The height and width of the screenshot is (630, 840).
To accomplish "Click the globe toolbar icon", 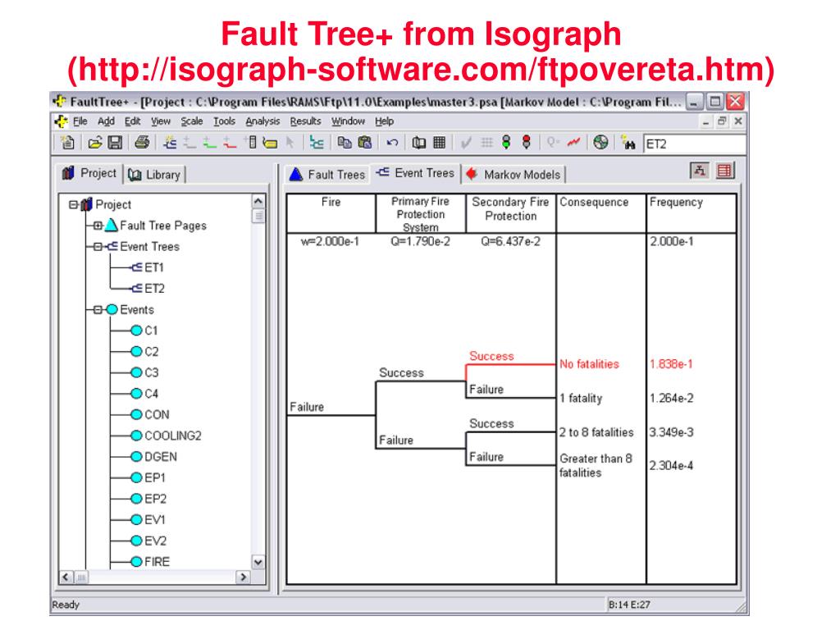I will [x=601, y=143].
